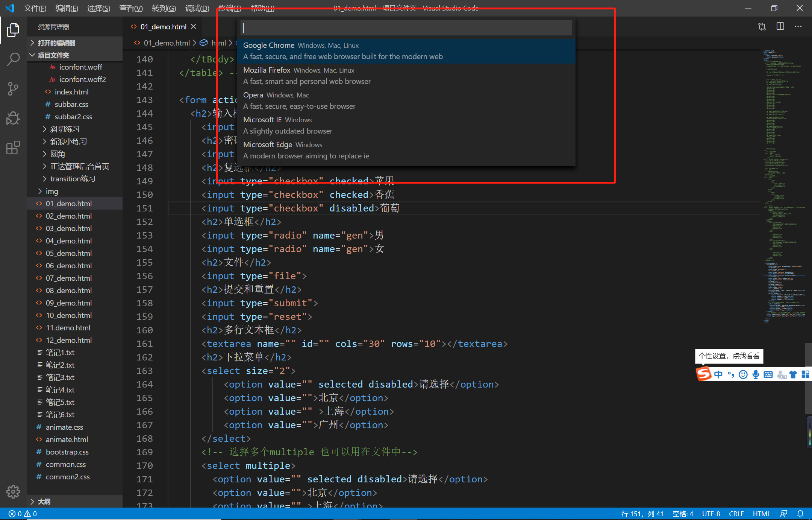Open the 文件(F) menu
The image size is (812, 520).
click(35, 8)
